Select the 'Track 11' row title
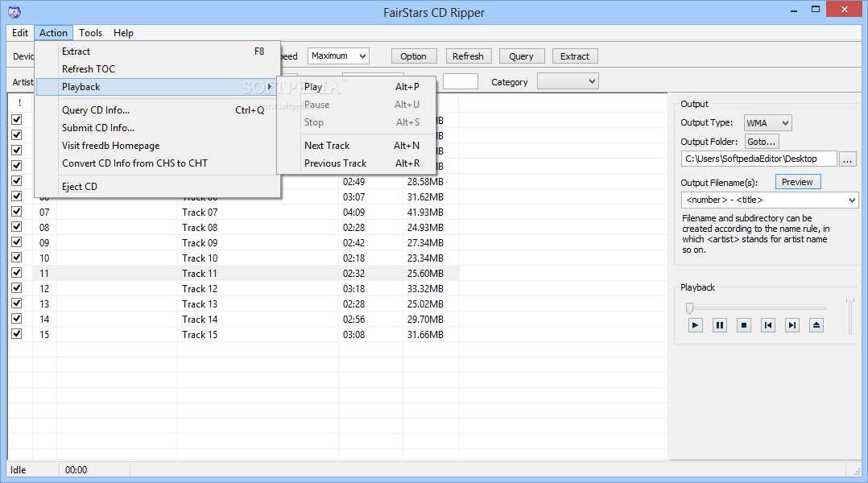This screenshot has height=483, width=868. (200, 274)
